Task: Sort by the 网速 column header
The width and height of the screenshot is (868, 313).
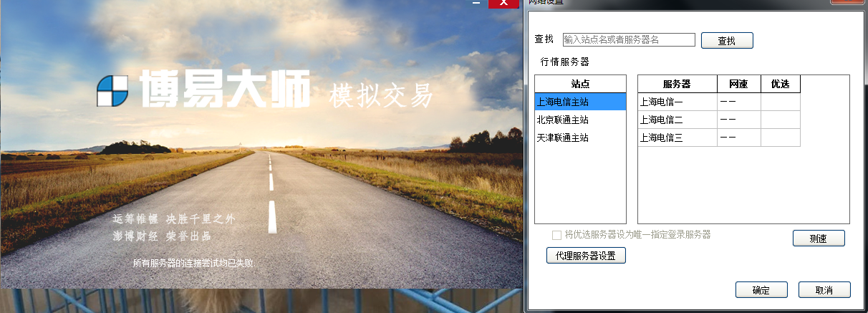Action: [x=738, y=84]
